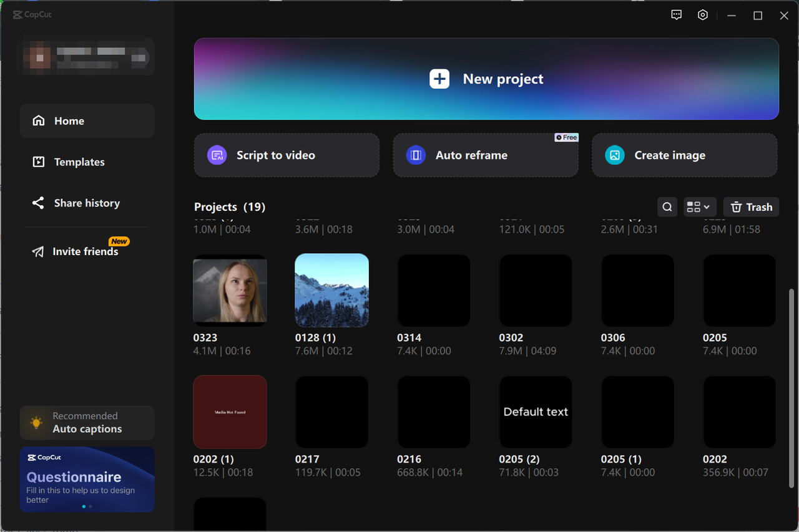This screenshot has height=532, width=799.
Task: Click the CapCut logo in top left
Action: point(32,14)
